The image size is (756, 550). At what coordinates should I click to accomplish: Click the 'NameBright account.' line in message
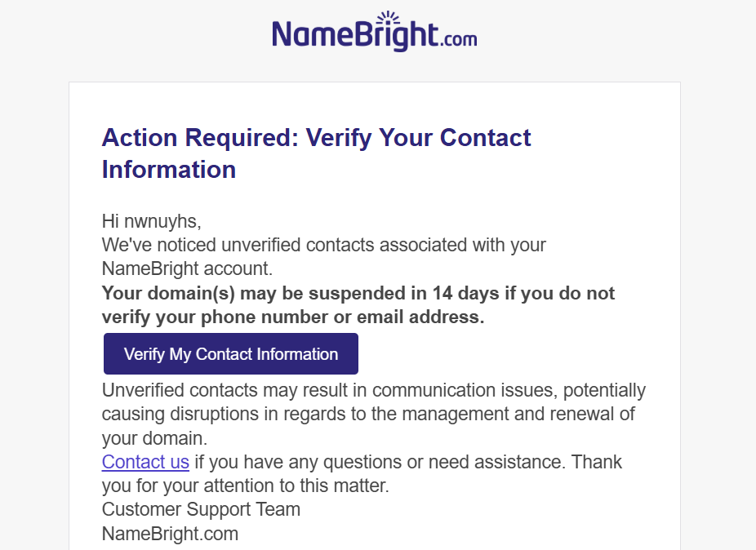(187, 269)
